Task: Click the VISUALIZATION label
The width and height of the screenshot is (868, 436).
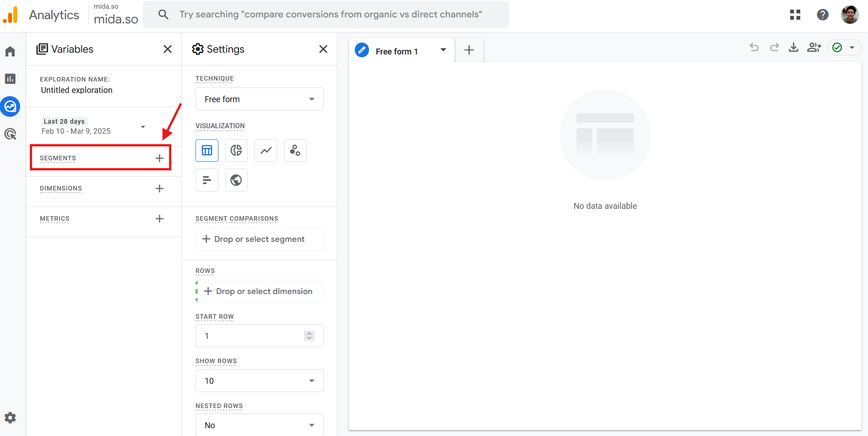Action: coord(220,125)
